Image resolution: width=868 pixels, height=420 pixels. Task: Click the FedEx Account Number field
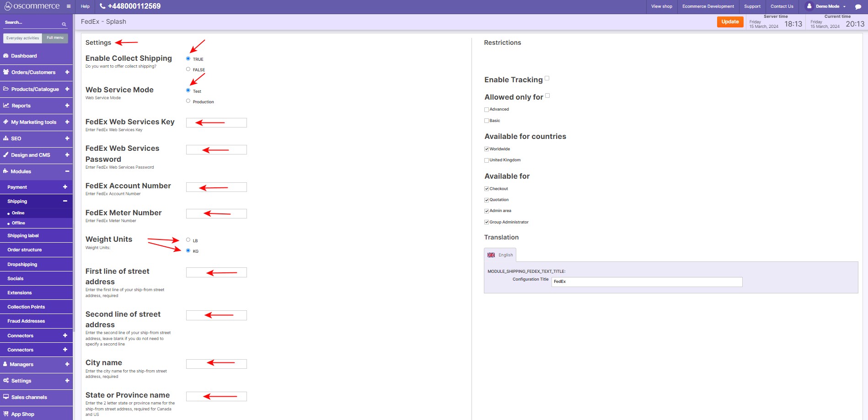216,187
